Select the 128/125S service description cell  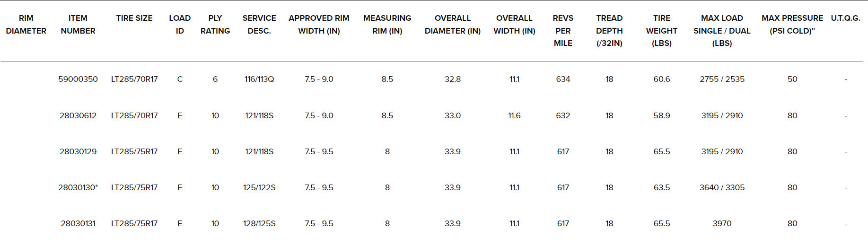click(x=259, y=224)
